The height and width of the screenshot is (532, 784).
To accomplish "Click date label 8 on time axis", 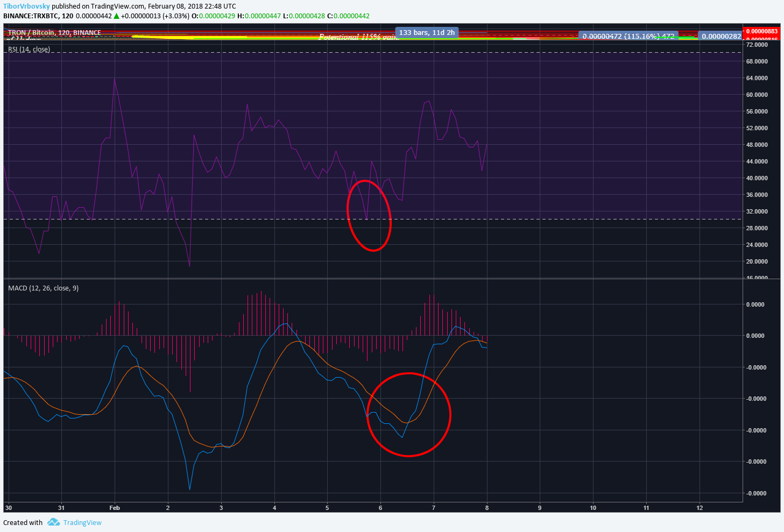I will [x=487, y=508].
